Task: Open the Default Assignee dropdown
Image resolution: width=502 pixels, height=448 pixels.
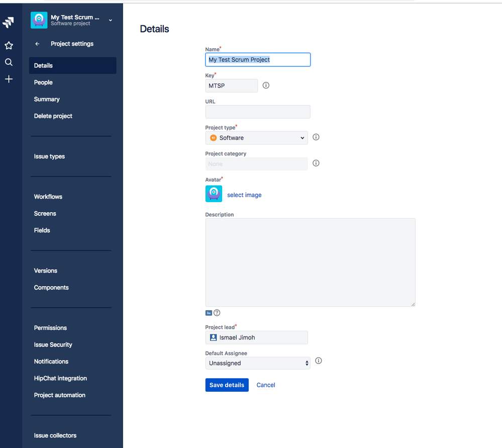Action: [x=257, y=363]
